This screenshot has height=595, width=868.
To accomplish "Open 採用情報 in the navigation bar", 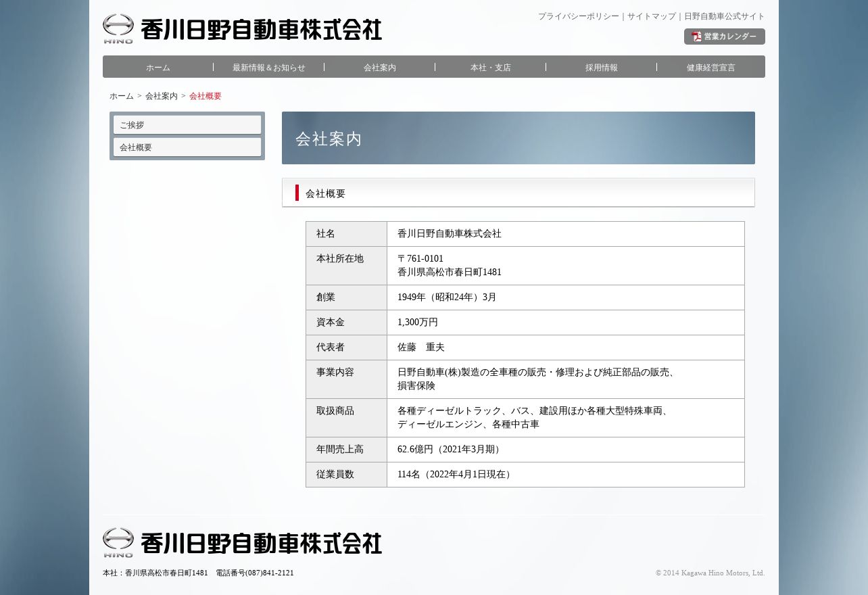I will coord(602,68).
